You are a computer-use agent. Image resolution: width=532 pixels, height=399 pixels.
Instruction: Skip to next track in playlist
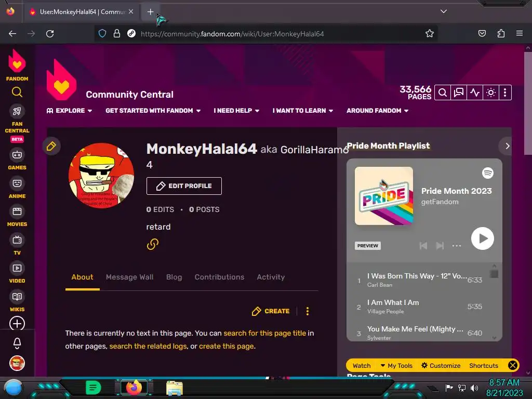[440, 246]
